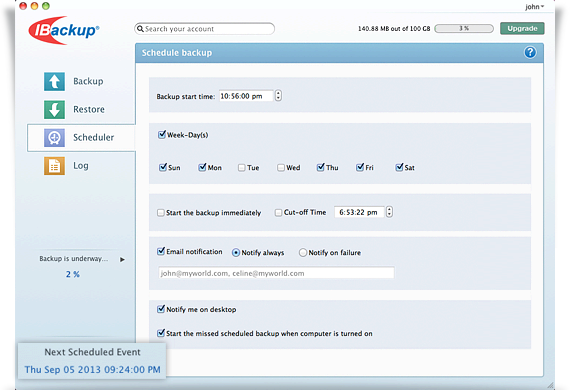Enable the Tue day checkbox
The height and width of the screenshot is (390, 570).
coord(241,168)
